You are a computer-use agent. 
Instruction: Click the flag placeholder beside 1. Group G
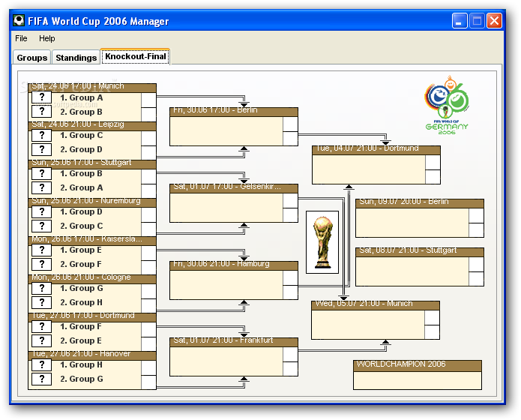tap(41, 288)
